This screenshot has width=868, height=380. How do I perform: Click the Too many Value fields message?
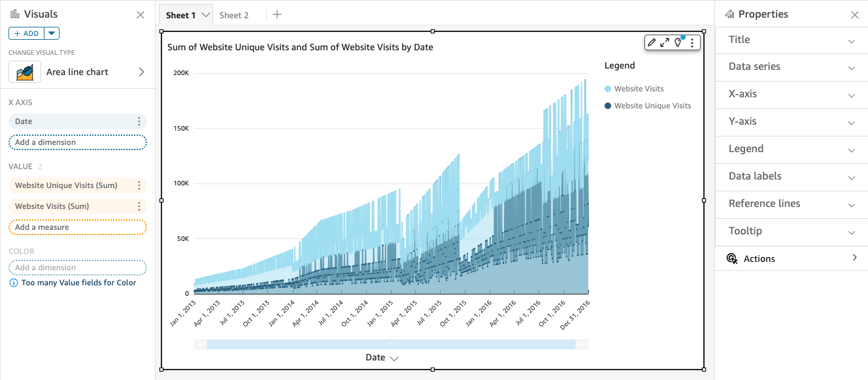(79, 283)
